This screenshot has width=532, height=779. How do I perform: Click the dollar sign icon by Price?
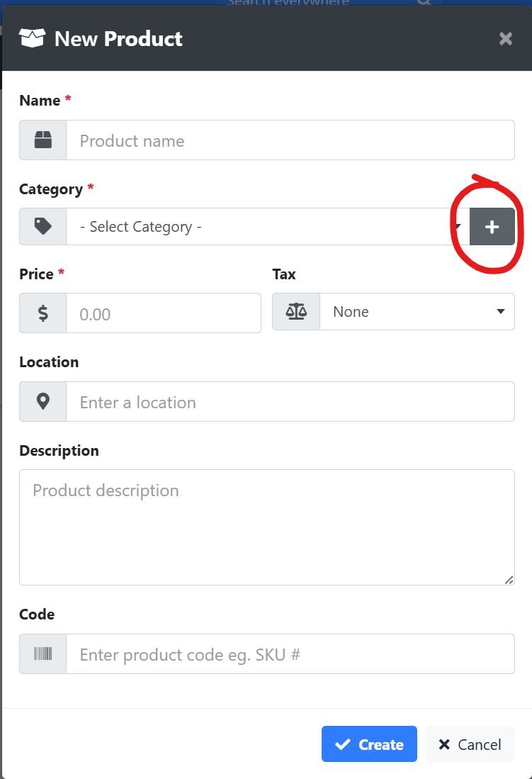click(43, 313)
